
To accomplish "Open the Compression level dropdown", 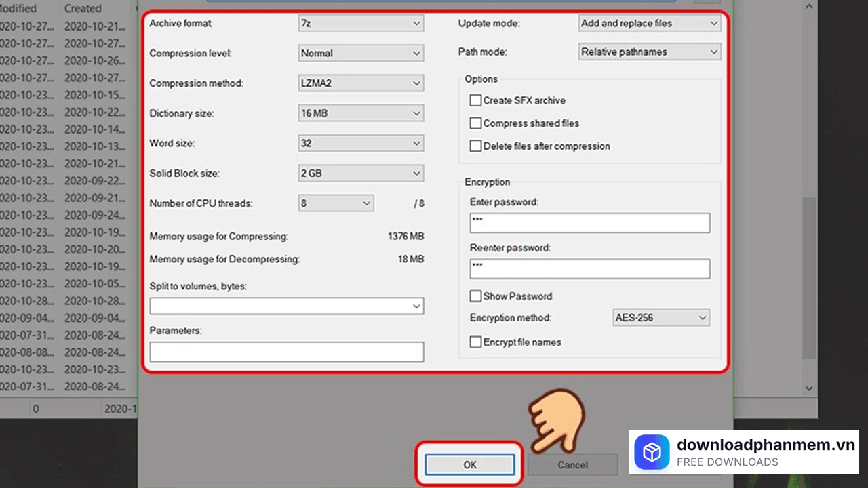I will (x=360, y=53).
